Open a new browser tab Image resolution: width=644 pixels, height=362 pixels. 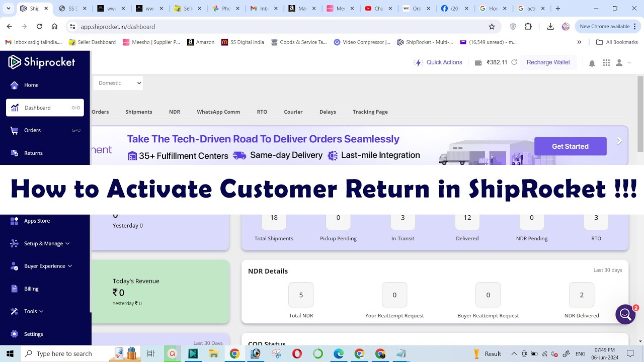point(558,9)
